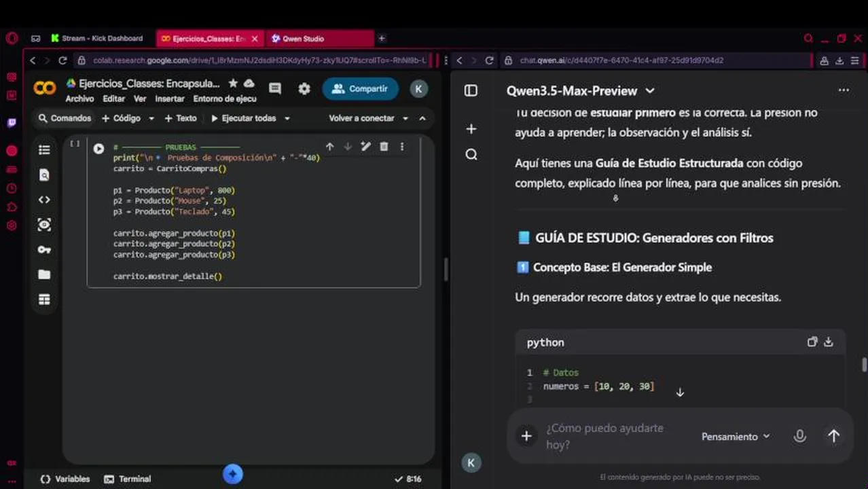Open Colab comments panel

tap(275, 89)
